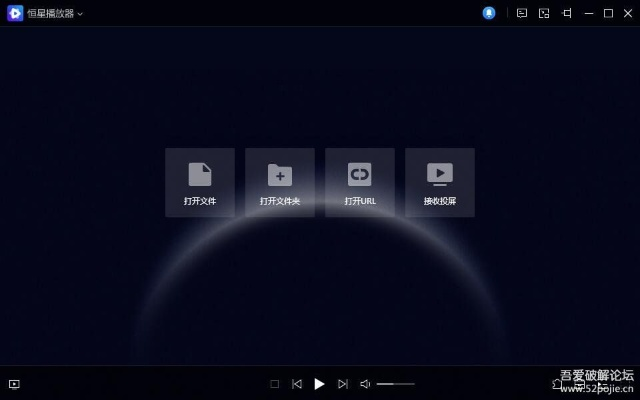Stop playback with the square button

pos(275,384)
